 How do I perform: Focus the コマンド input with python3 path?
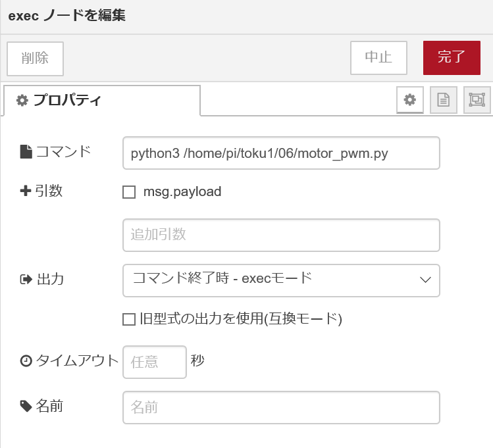coord(280,153)
